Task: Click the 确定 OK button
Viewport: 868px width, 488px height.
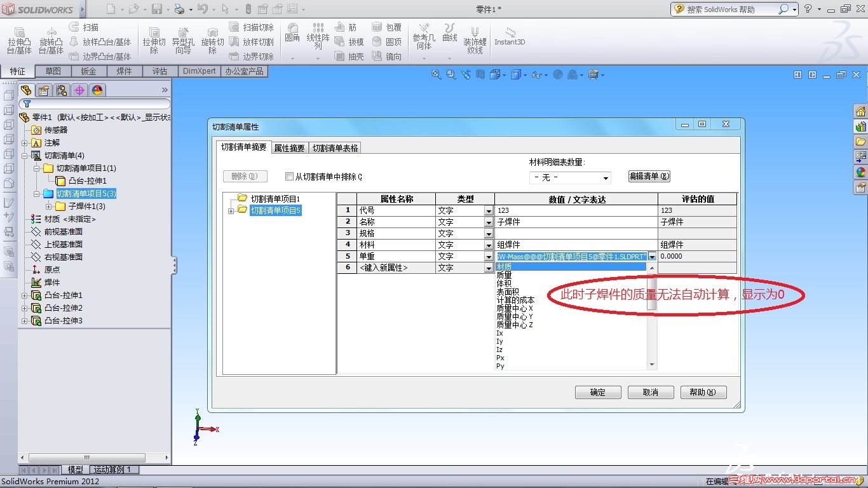Action: (598, 392)
